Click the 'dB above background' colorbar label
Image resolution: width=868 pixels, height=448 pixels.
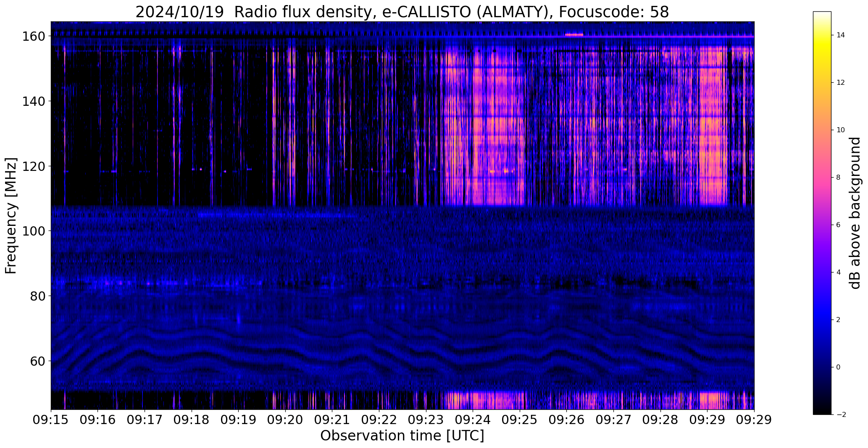(x=855, y=213)
